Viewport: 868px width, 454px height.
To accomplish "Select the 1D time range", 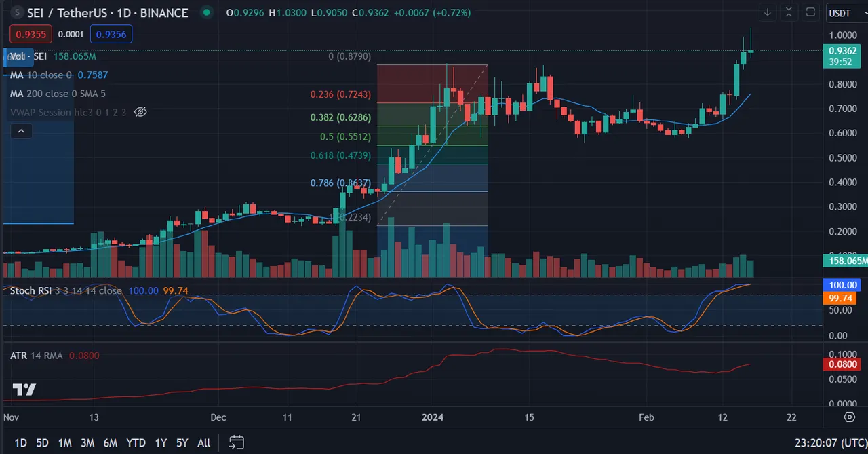I will (21, 443).
